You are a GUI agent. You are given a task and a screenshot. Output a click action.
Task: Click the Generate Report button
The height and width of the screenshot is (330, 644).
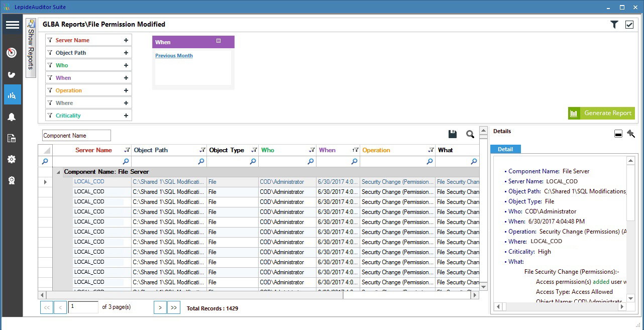click(x=601, y=113)
